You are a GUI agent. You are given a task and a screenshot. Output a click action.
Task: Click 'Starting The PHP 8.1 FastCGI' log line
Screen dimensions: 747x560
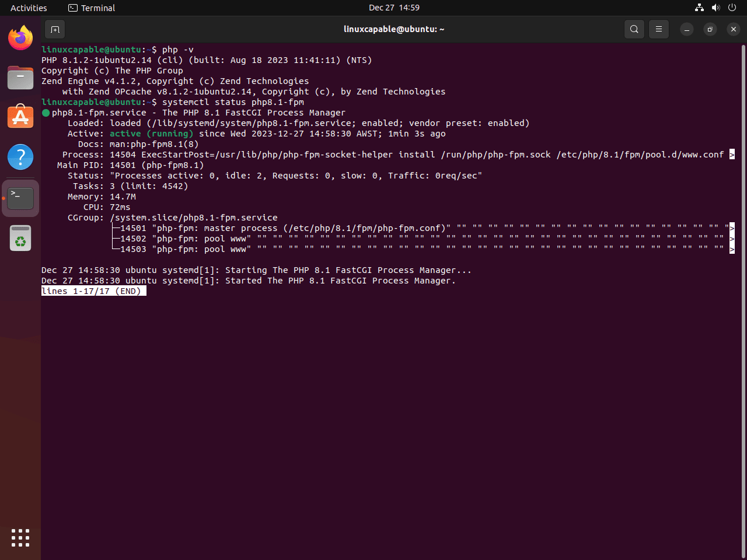pos(256,270)
